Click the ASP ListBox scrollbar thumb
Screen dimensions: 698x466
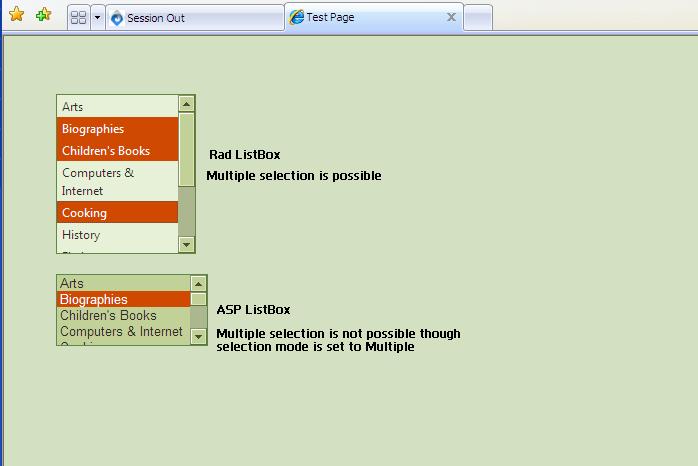click(199, 299)
